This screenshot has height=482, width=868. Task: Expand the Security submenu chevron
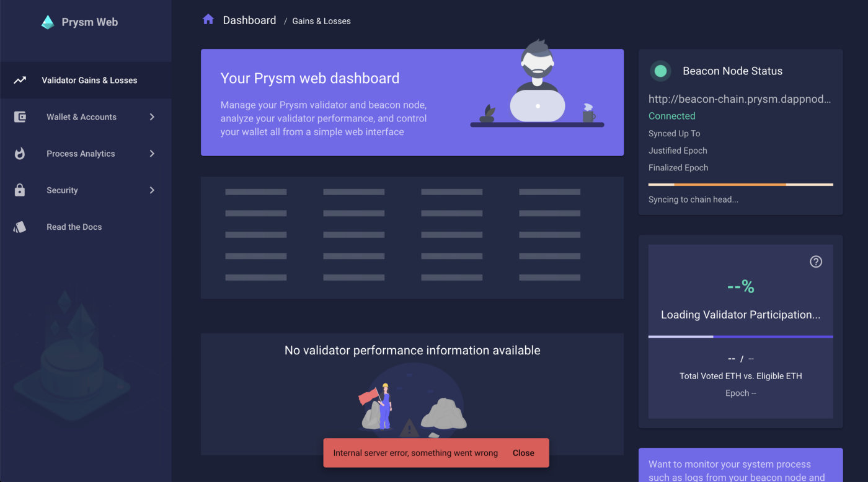[152, 190]
